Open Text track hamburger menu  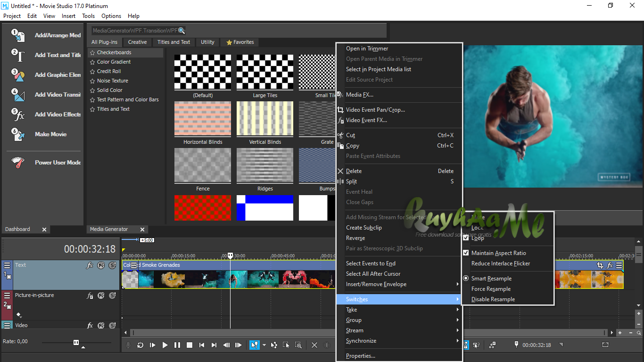[7, 265]
